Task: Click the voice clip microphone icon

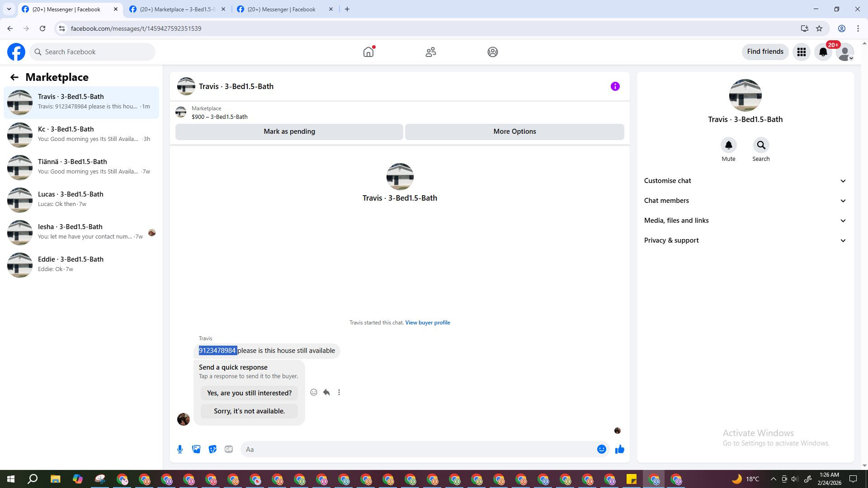Action: pyautogui.click(x=180, y=449)
